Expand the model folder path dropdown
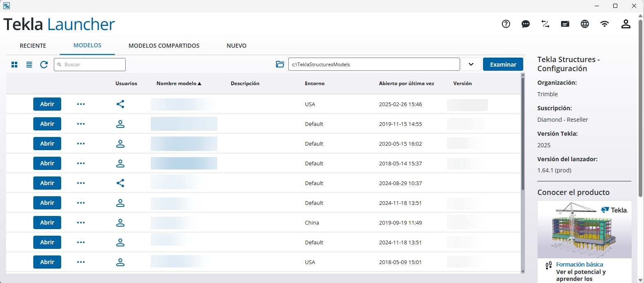 (471, 64)
